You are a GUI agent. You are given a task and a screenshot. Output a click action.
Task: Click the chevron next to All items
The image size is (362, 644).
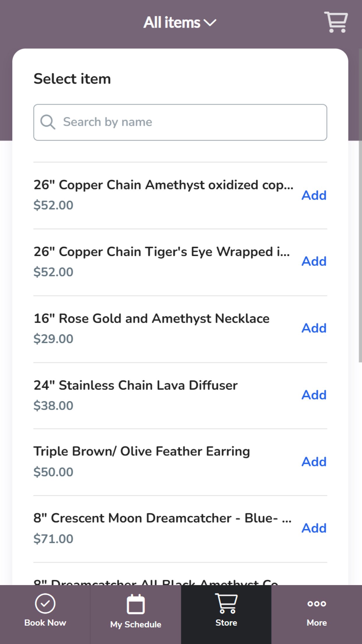(x=210, y=22)
